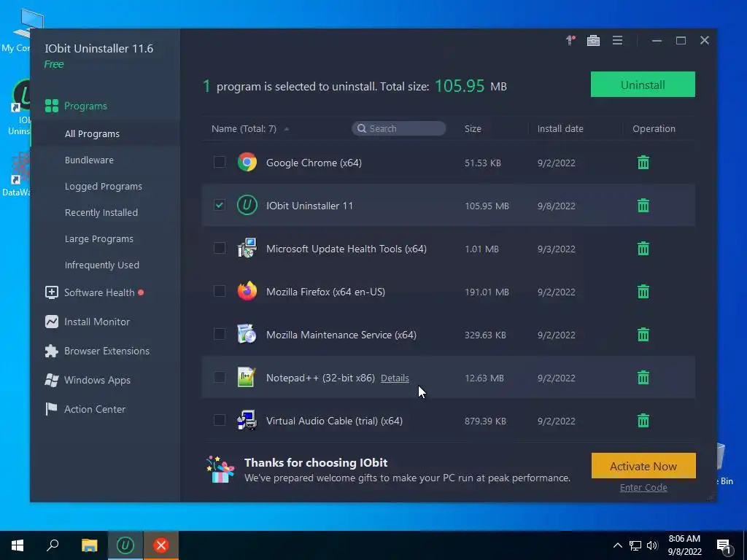Uncheck the IObit Uninstaller 11 checkbox

point(219,205)
